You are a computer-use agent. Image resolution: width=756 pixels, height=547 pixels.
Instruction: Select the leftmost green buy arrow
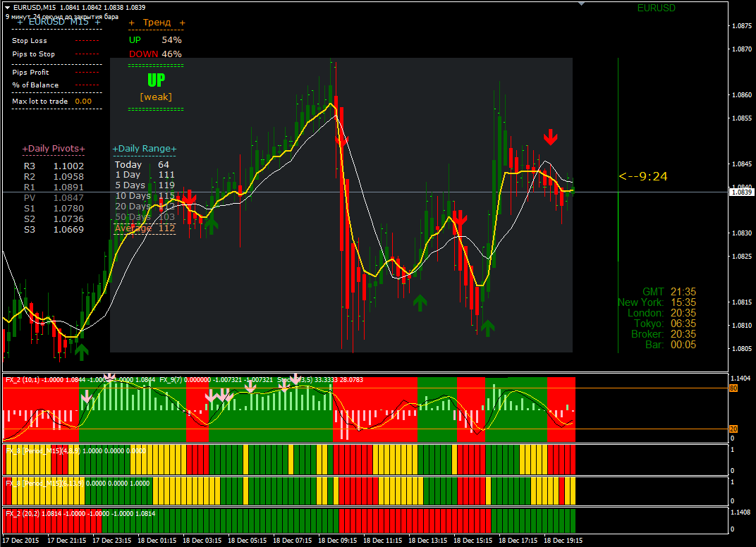coord(82,352)
